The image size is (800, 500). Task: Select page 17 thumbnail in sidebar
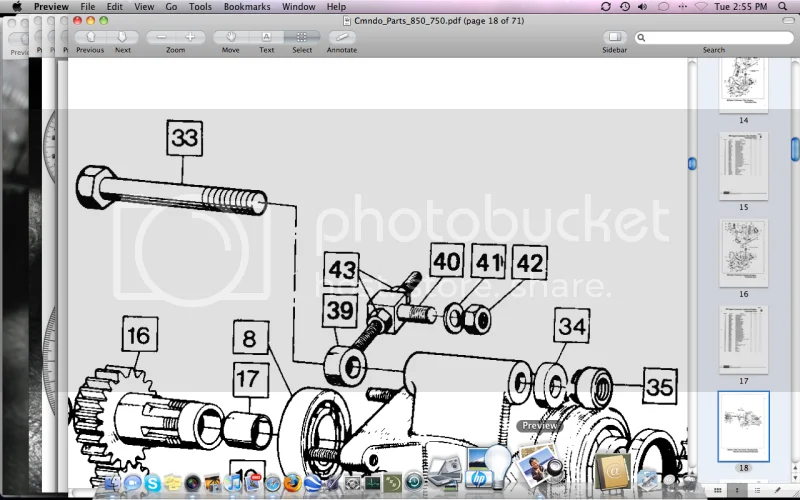pos(743,339)
